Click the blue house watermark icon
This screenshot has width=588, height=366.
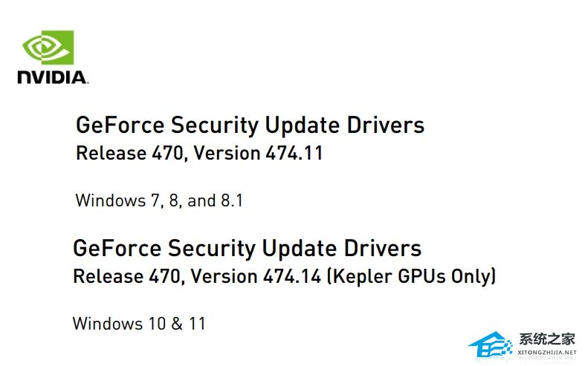[491, 344]
